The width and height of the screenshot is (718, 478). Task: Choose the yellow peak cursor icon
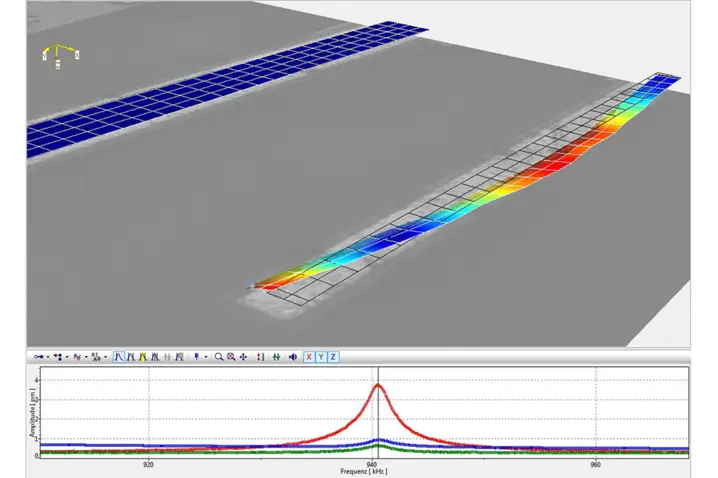[x=144, y=357]
